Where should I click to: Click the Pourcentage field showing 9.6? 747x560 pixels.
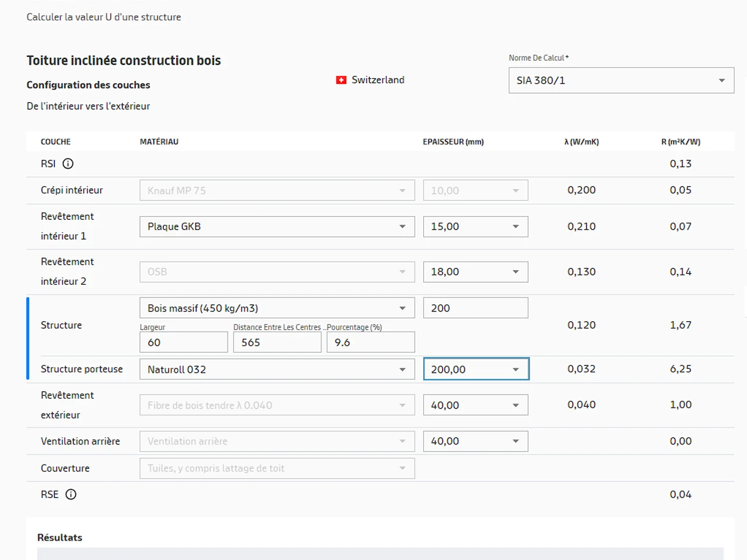point(370,342)
